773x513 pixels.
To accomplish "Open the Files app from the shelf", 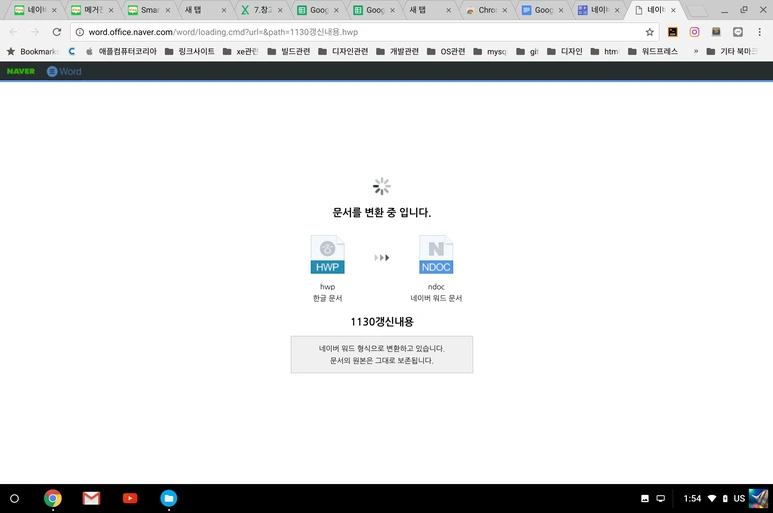I will (169, 498).
